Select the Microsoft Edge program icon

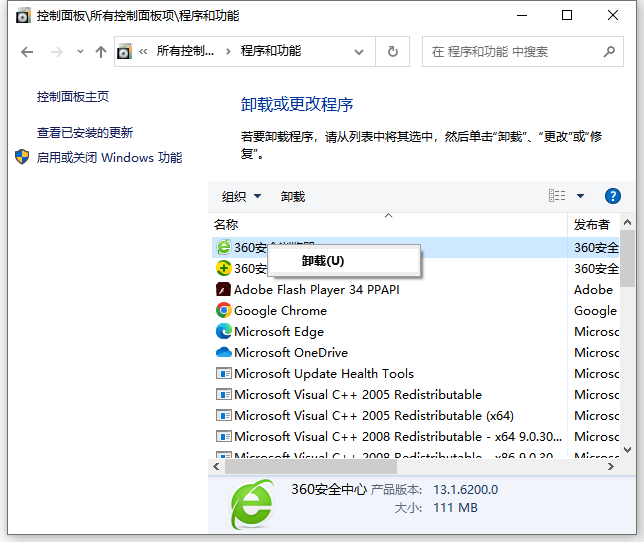[x=223, y=331]
